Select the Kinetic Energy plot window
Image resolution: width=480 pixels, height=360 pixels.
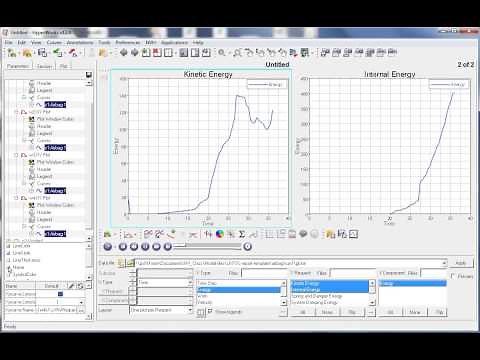201,148
